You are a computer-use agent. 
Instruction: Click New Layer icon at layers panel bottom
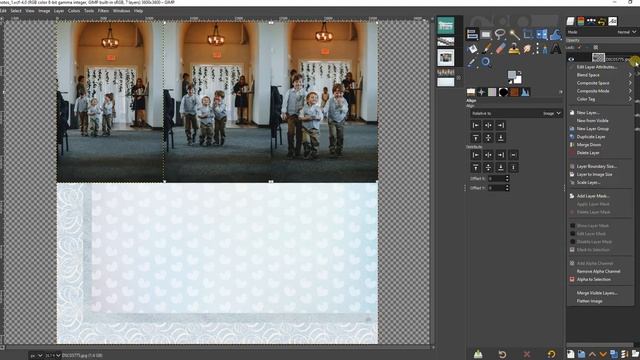click(x=570, y=354)
